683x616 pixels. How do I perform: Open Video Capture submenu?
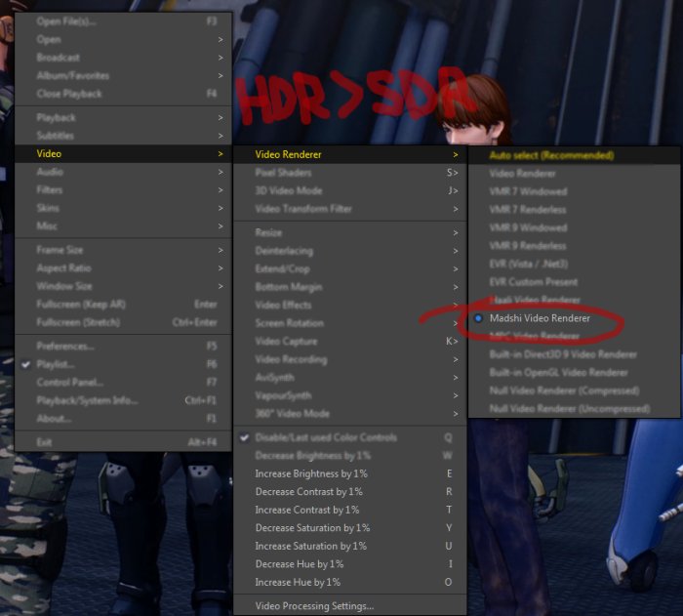click(350, 342)
